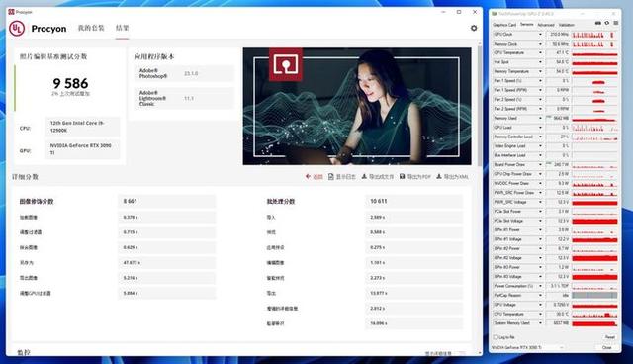Image resolution: width=633 pixels, height=364 pixels.
Task: Click the show log text link
Action: coord(346,177)
